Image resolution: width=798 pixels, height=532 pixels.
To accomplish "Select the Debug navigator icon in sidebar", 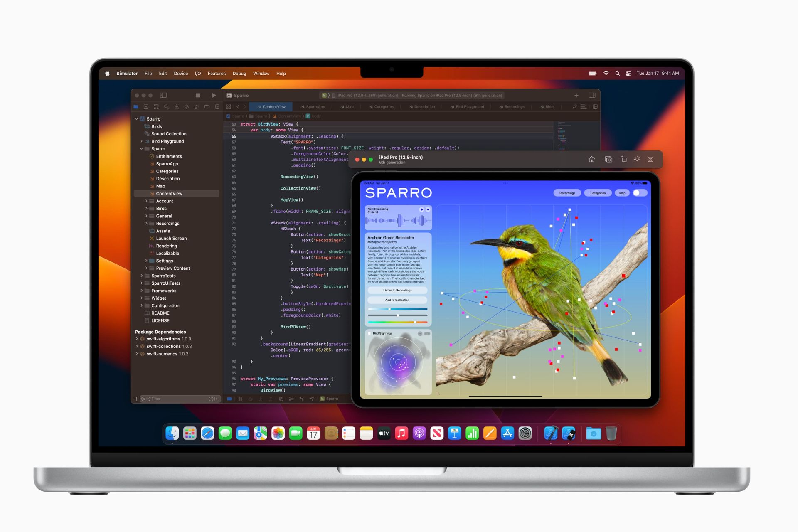I will pos(194,108).
